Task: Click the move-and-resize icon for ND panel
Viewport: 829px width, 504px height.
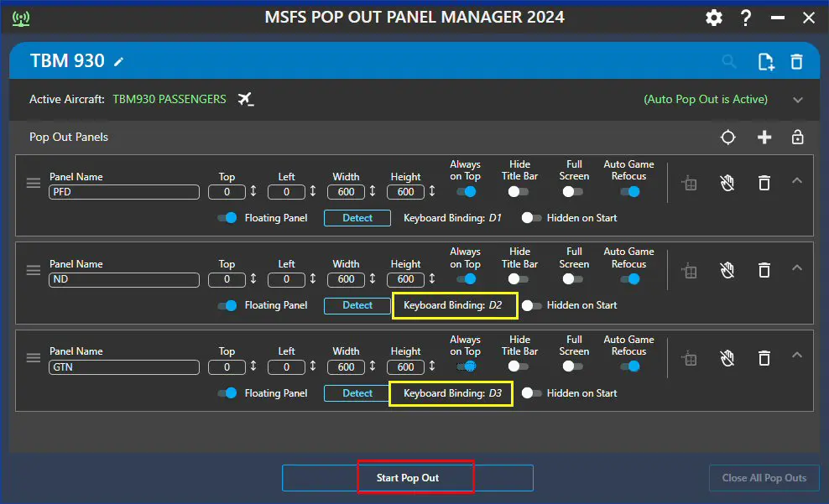Action: [x=689, y=271]
